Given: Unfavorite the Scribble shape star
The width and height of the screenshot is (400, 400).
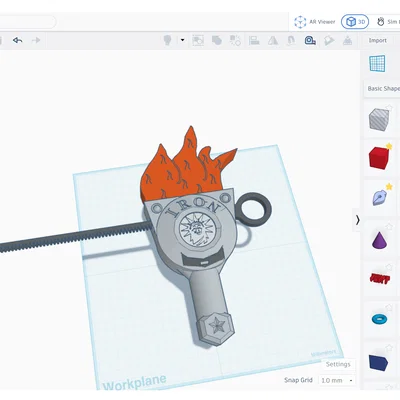Looking at the screenshot, I should 389,187.
